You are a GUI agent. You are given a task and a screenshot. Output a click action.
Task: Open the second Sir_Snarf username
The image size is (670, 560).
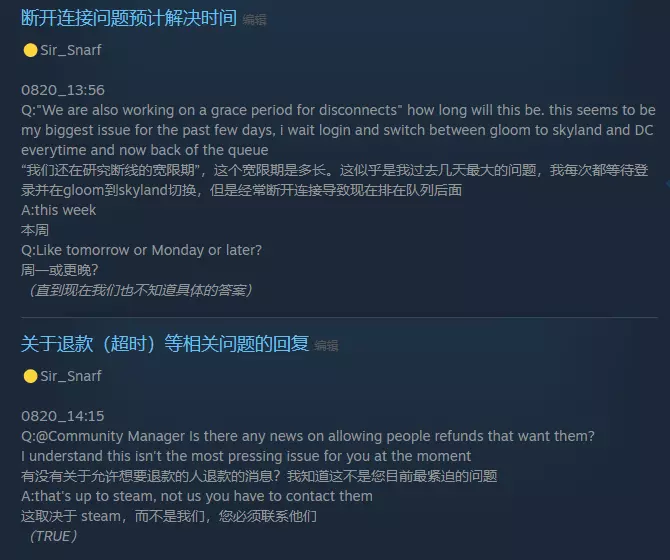pyautogui.click(x=71, y=376)
